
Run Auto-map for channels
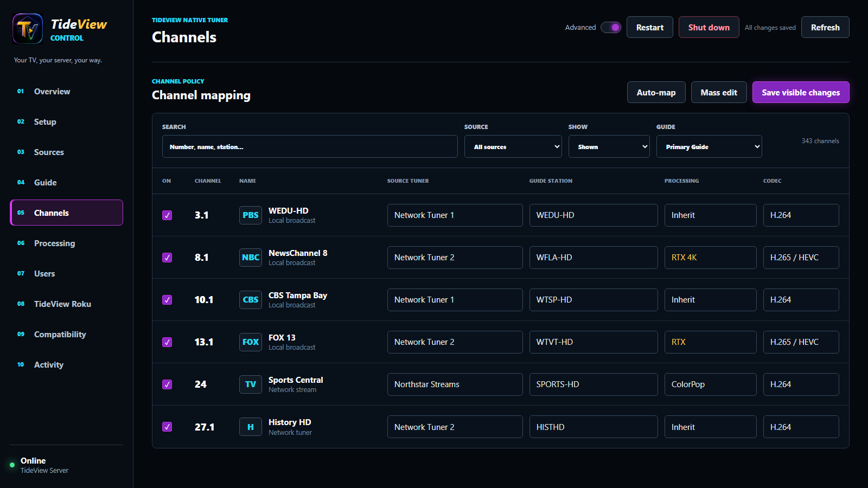tap(656, 92)
